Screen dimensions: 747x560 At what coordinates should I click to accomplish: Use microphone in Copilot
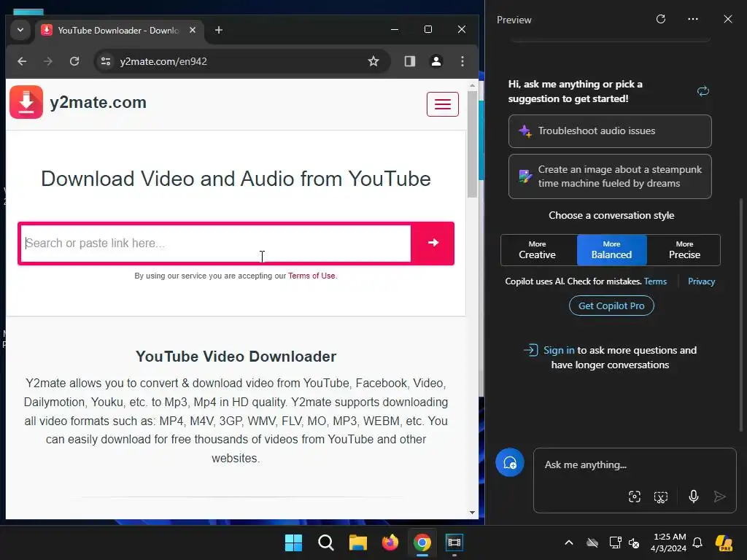693,497
